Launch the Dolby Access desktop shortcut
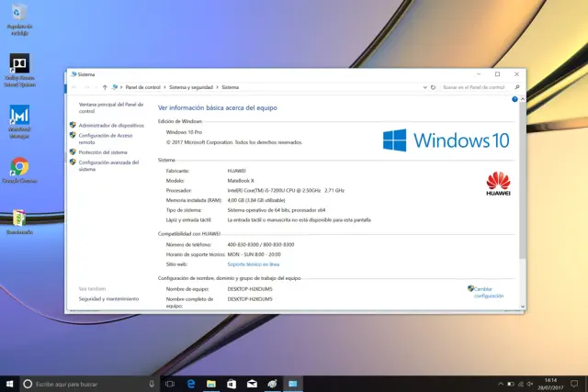This screenshot has width=588, height=392. tap(18, 63)
